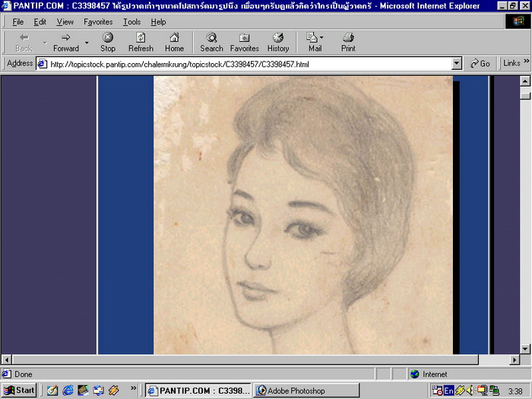Viewport: 532px width, 399px height.
Task: Switch to Adobe Photoshop taskbar button
Action: coord(306,391)
